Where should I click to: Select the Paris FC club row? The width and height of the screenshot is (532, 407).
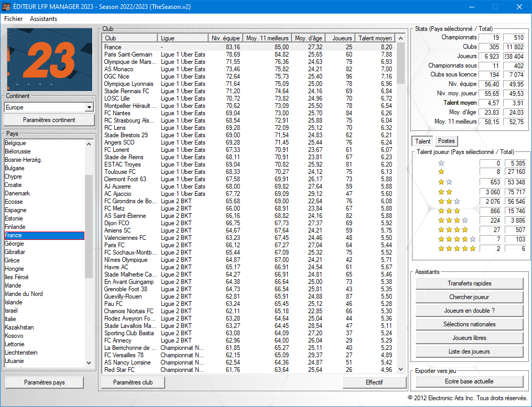(x=249, y=245)
